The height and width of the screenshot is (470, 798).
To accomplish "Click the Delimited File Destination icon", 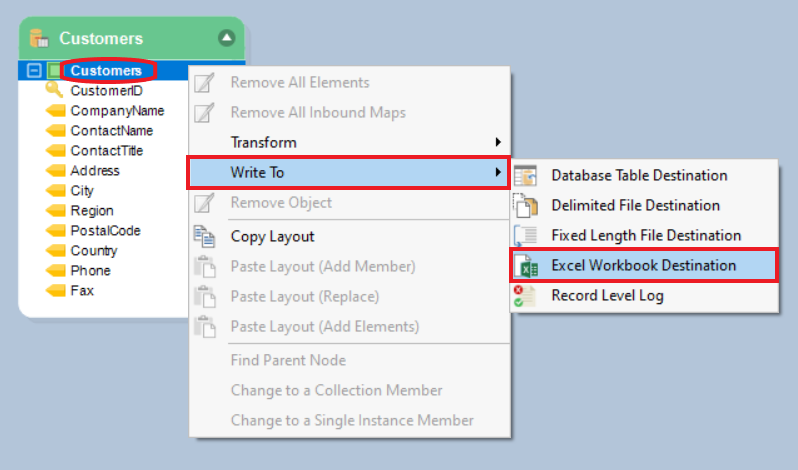I will (x=526, y=206).
